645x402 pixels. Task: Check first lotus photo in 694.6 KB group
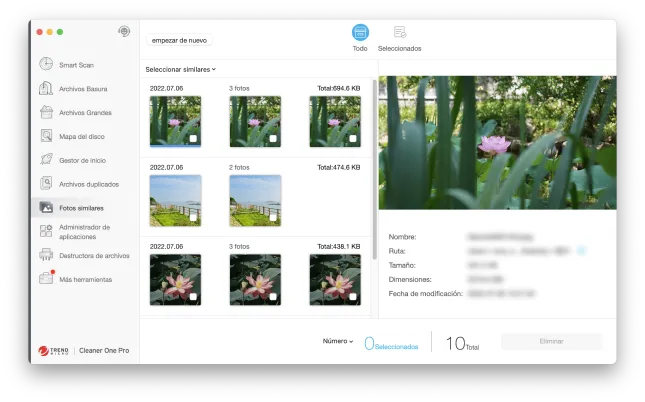pyautogui.click(x=193, y=139)
